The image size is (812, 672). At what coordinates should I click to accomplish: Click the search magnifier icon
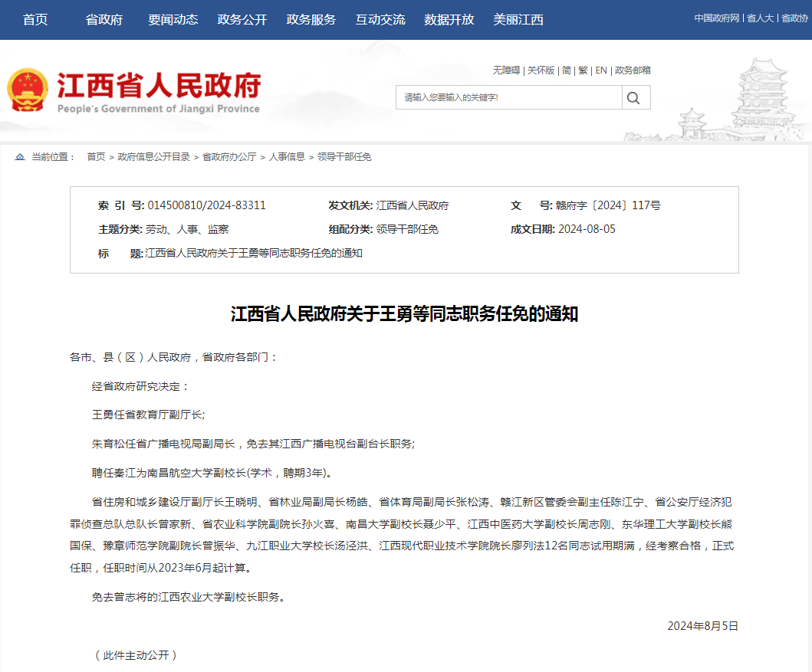click(633, 97)
